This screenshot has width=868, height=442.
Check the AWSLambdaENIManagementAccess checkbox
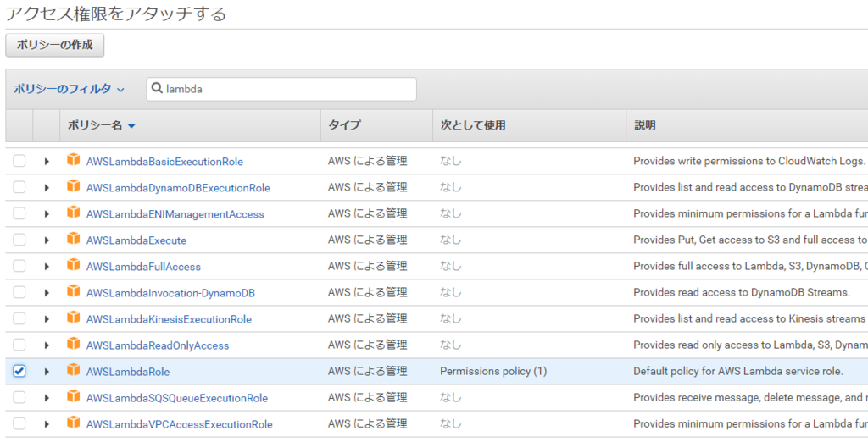pos(19,213)
